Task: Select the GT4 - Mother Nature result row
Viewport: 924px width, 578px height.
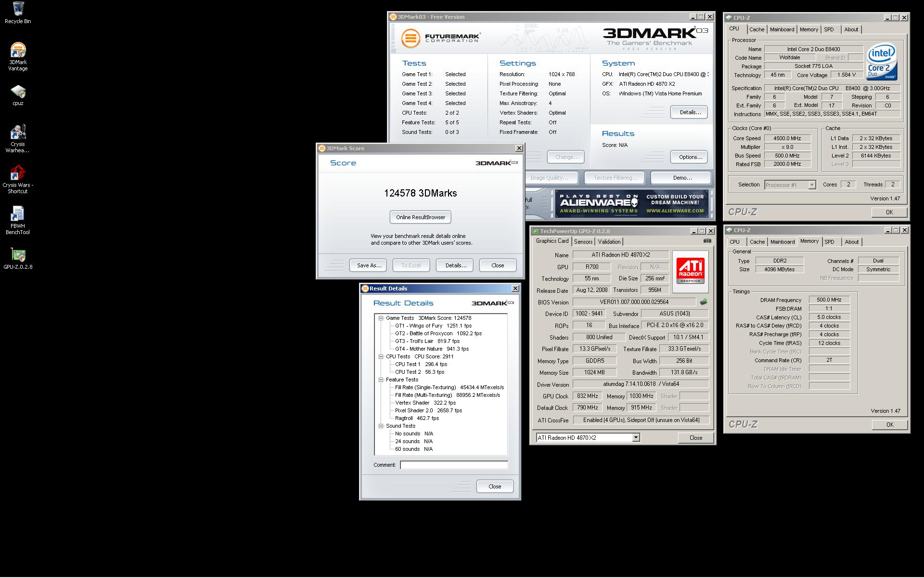Action: (432, 349)
